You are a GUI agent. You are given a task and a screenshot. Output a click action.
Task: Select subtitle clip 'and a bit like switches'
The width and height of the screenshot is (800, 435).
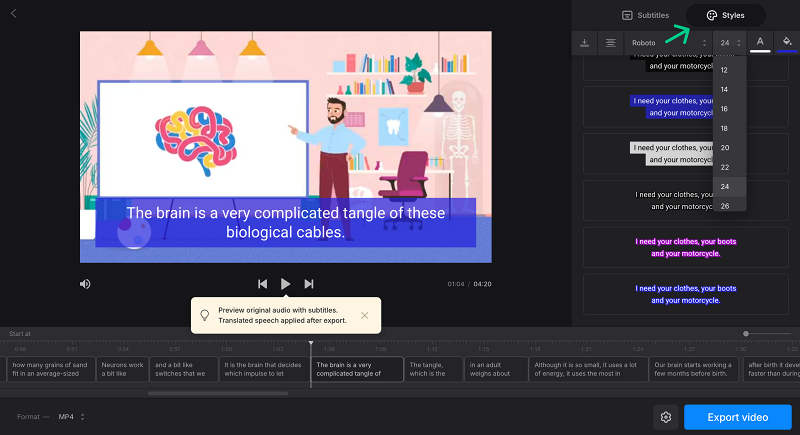coord(184,369)
